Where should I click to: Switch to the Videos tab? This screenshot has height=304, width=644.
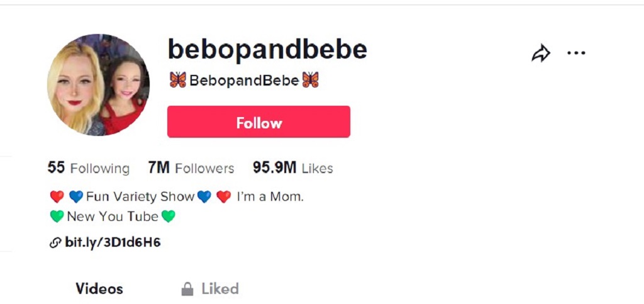[x=99, y=289]
